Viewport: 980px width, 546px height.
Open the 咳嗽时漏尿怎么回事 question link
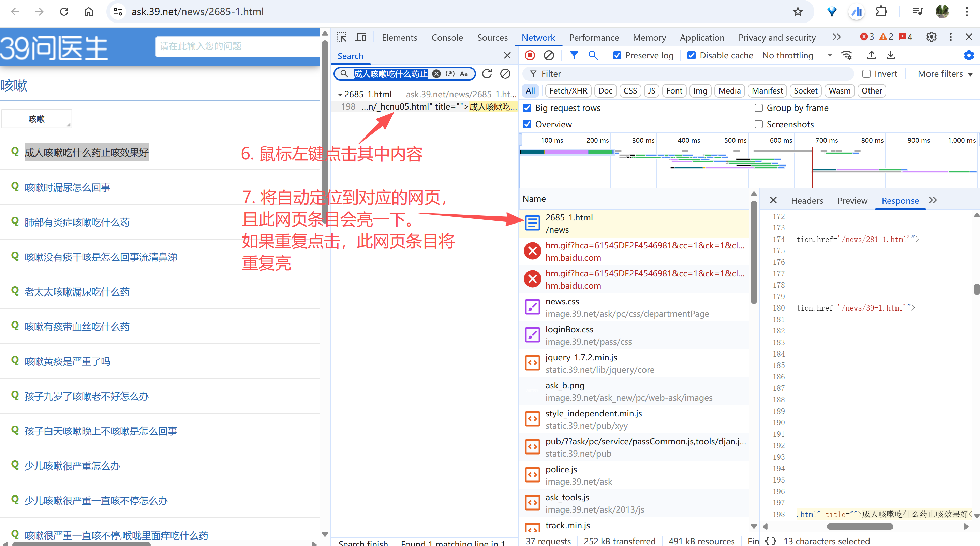67,187
